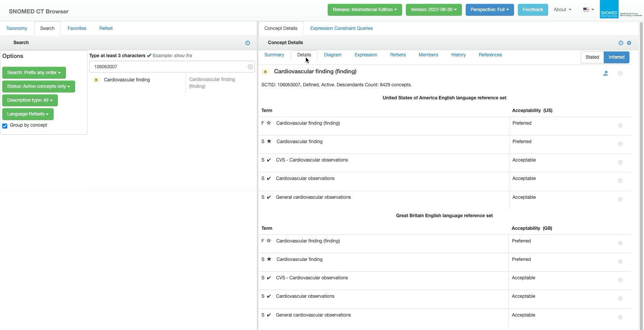Open search history clock icon
The height and width of the screenshot is (330, 644).
click(x=248, y=43)
